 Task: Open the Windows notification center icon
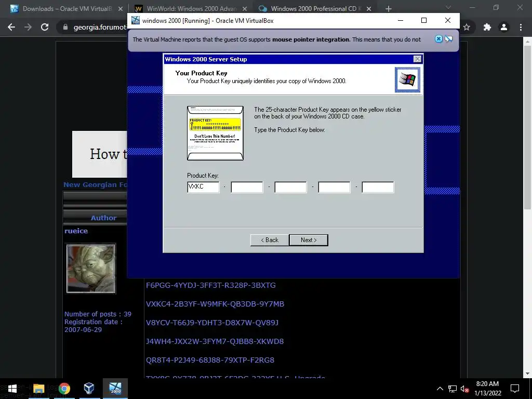coord(515,389)
